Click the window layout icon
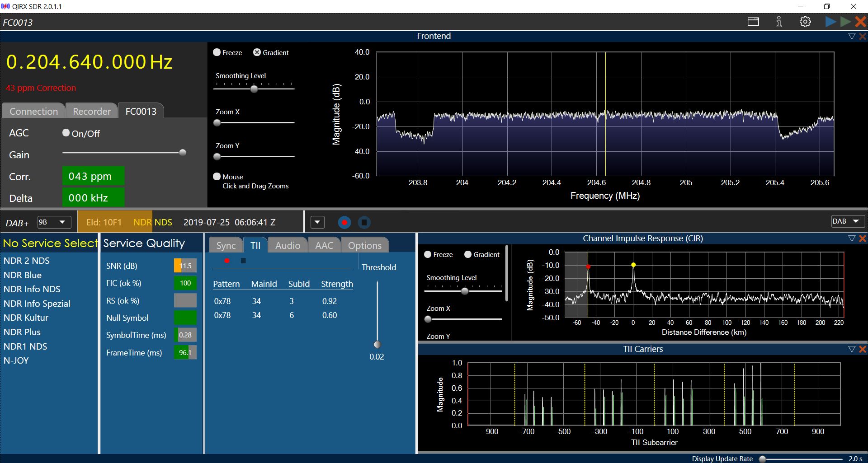Image resolution: width=868 pixels, height=463 pixels. (753, 22)
